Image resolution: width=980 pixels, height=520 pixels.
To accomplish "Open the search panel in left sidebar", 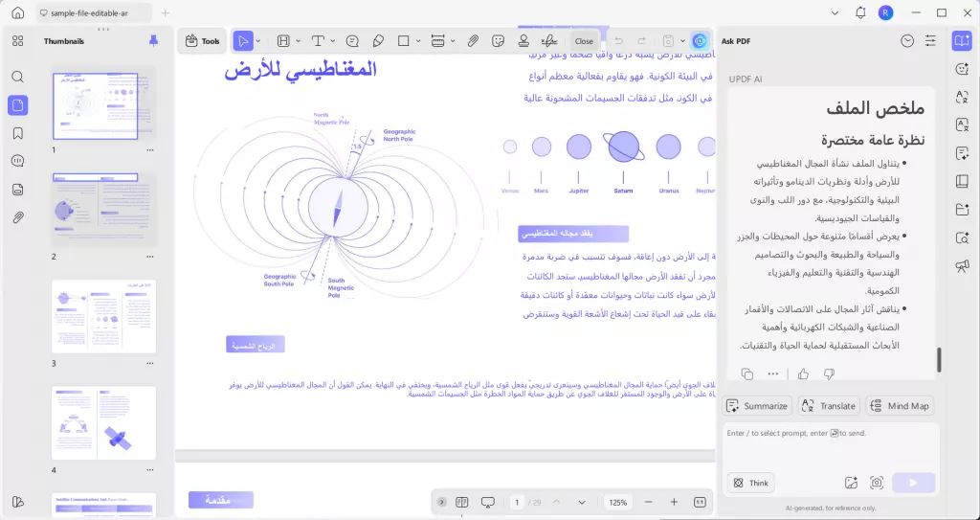I will coord(18,77).
